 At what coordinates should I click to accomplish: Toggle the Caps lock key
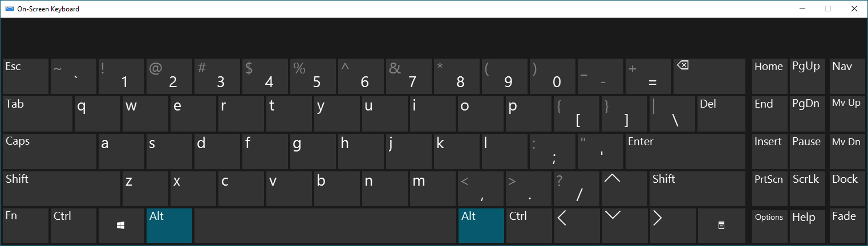49,151
